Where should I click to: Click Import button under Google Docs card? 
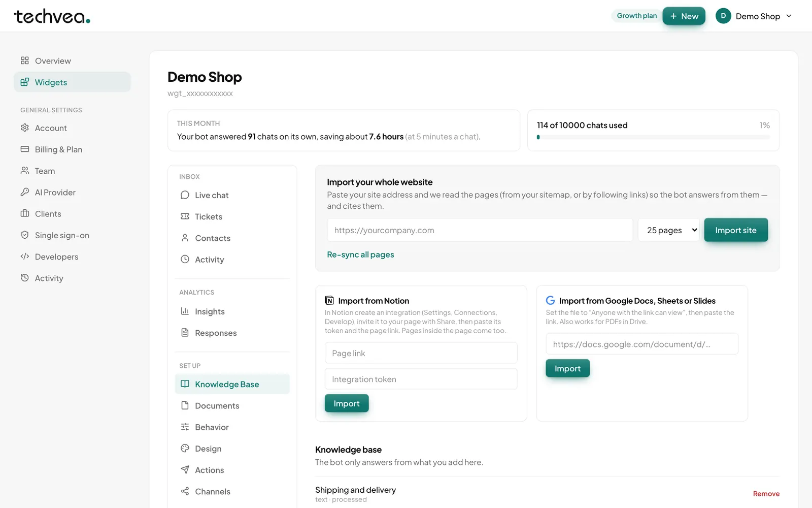(567, 368)
